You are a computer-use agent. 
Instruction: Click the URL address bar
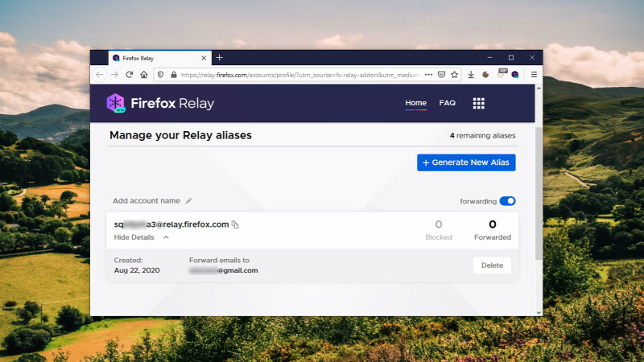[299, 75]
